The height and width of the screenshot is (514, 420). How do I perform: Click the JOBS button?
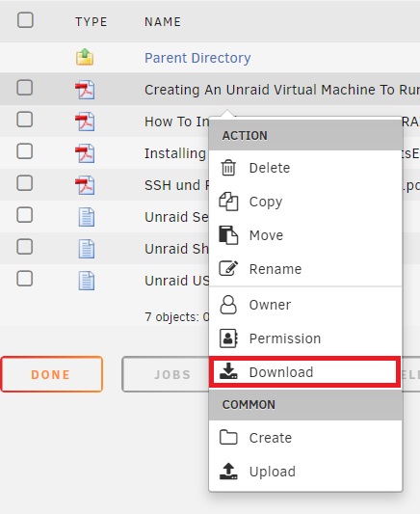166,374
